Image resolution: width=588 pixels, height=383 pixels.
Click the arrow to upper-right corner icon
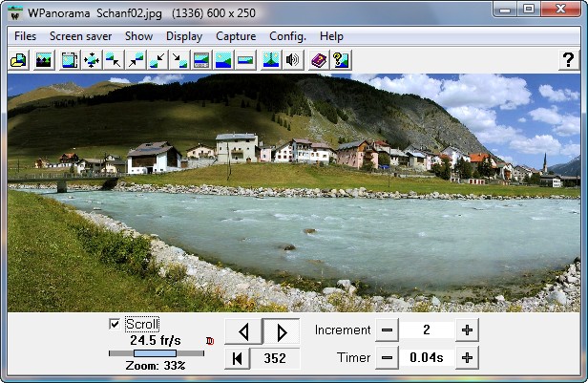(136, 60)
